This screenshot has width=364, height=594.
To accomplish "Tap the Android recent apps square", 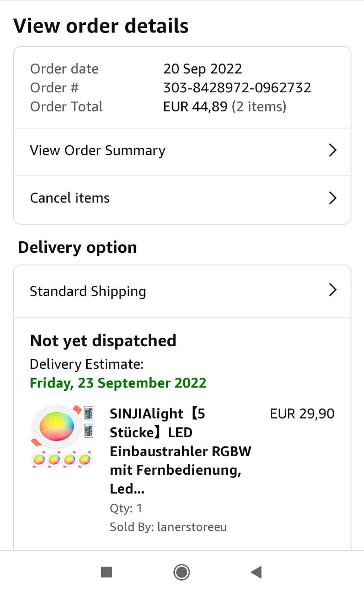I will click(x=107, y=572).
